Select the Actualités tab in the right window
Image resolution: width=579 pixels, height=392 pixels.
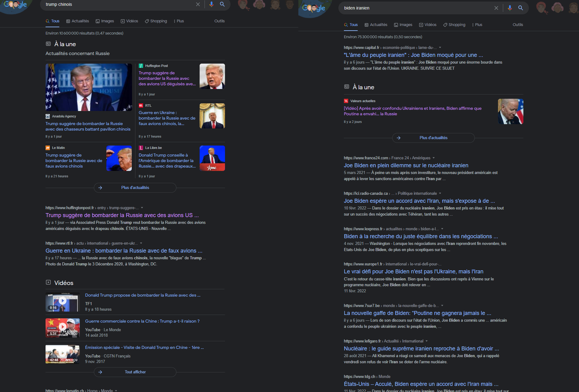pos(376,25)
